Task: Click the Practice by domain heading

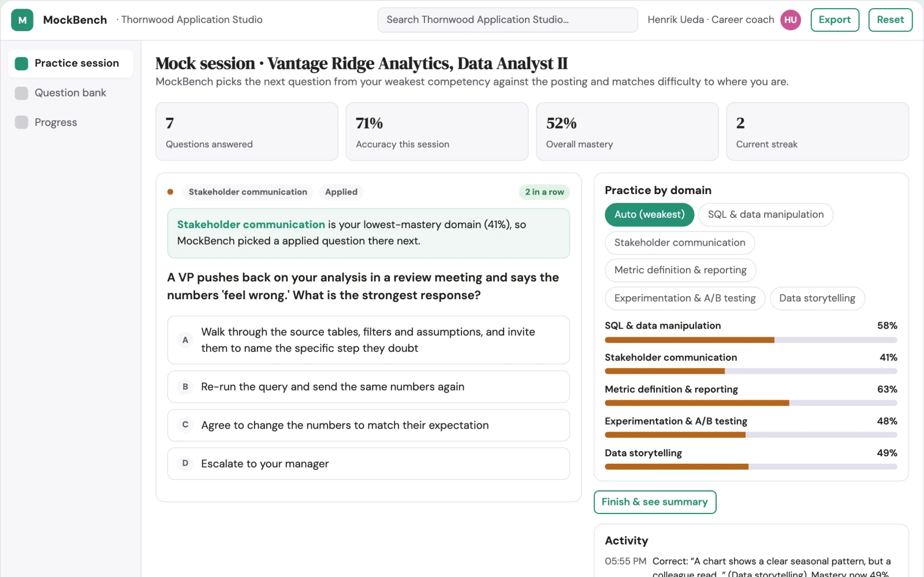Action: (x=658, y=191)
